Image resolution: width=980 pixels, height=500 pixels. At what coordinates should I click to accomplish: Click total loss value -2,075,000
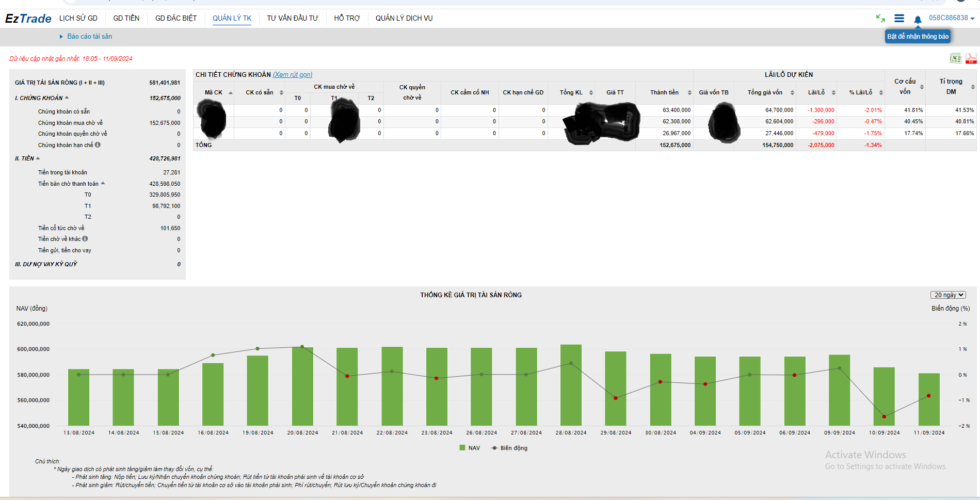pyautogui.click(x=821, y=145)
